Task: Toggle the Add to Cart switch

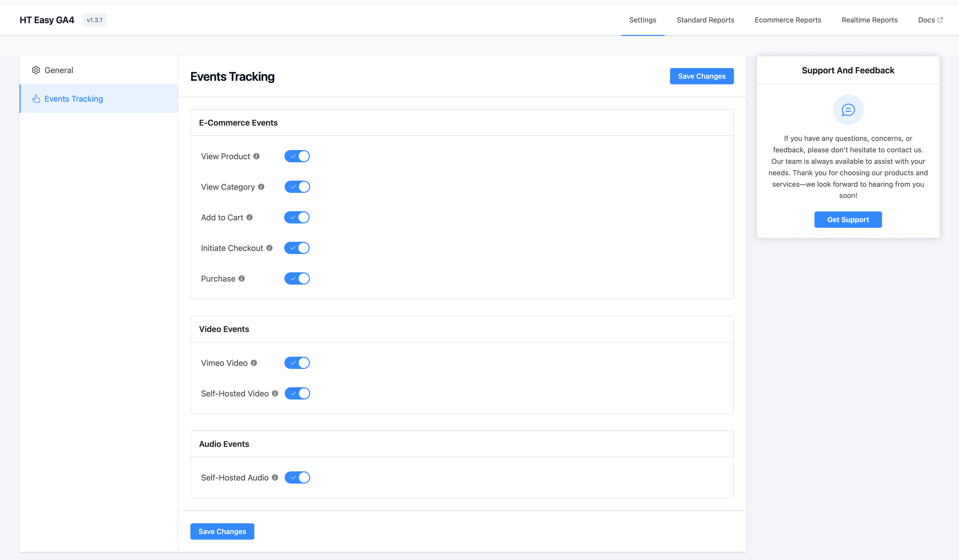Action: (x=297, y=217)
